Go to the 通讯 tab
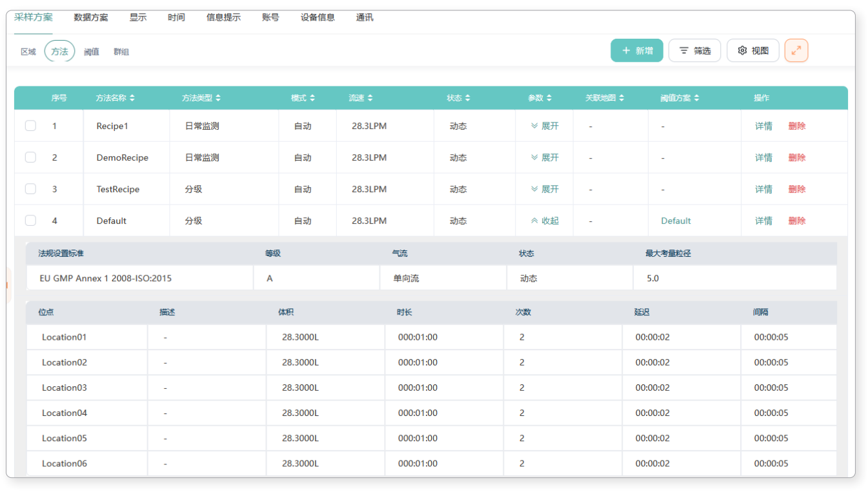The height and width of the screenshot is (494, 868). (x=365, y=17)
